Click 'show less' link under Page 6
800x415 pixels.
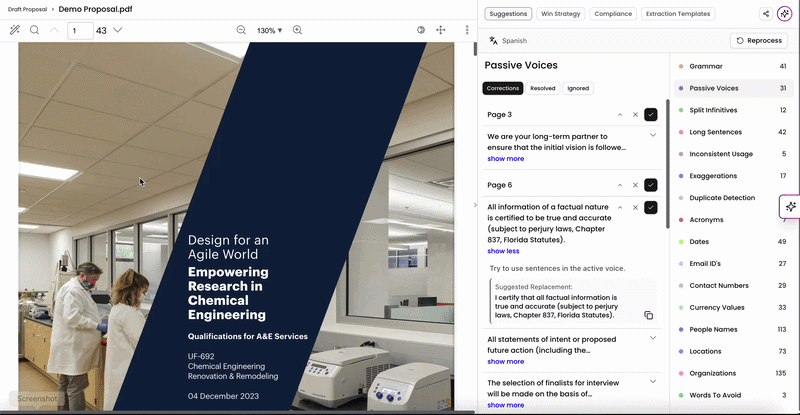click(503, 251)
